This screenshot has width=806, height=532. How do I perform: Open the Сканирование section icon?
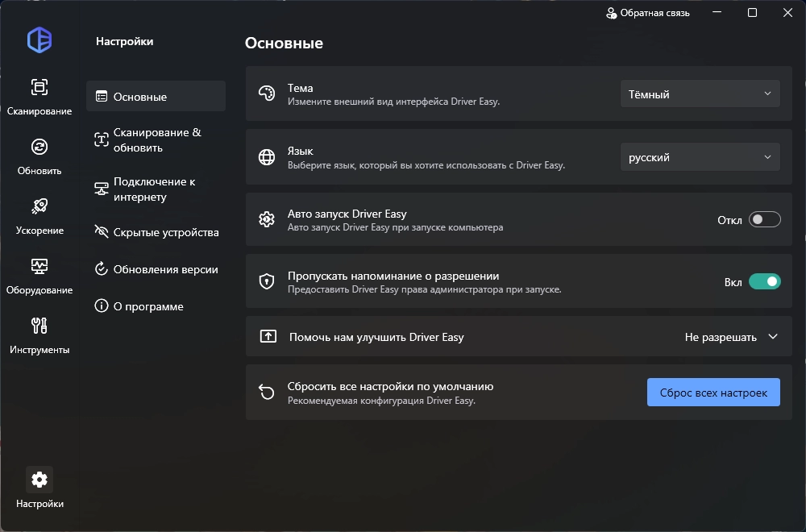pyautogui.click(x=39, y=87)
